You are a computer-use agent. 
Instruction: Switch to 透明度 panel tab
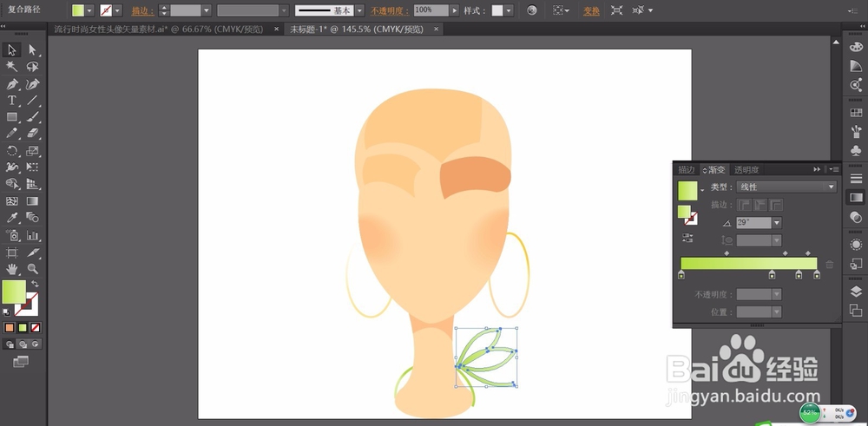(x=746, y=170)
